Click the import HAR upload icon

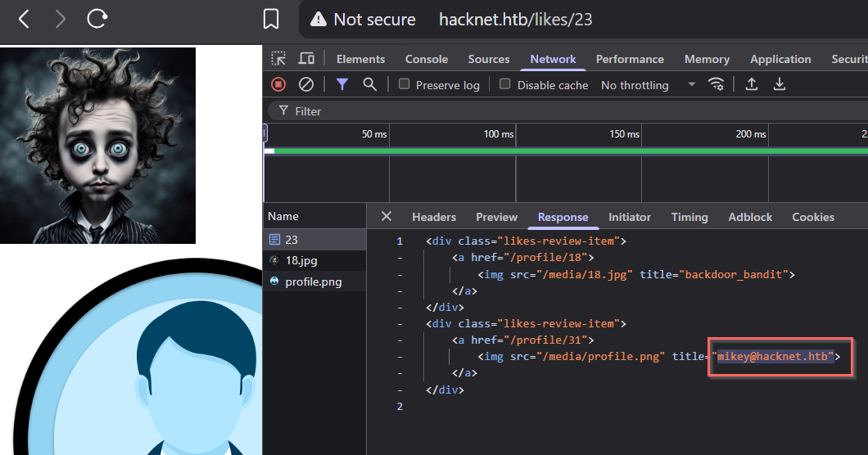(751, 84)
